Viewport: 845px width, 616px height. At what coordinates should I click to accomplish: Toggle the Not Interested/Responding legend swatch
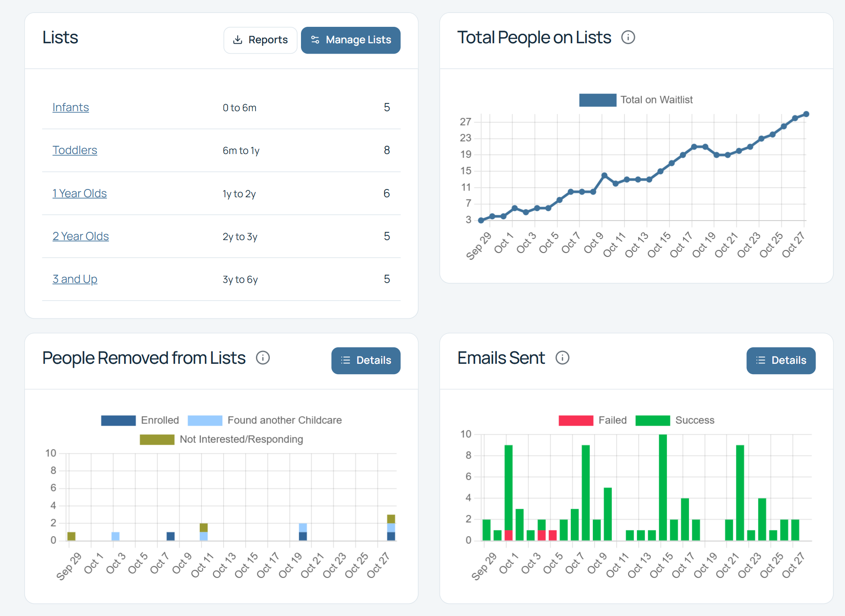[x=157, y=440]
